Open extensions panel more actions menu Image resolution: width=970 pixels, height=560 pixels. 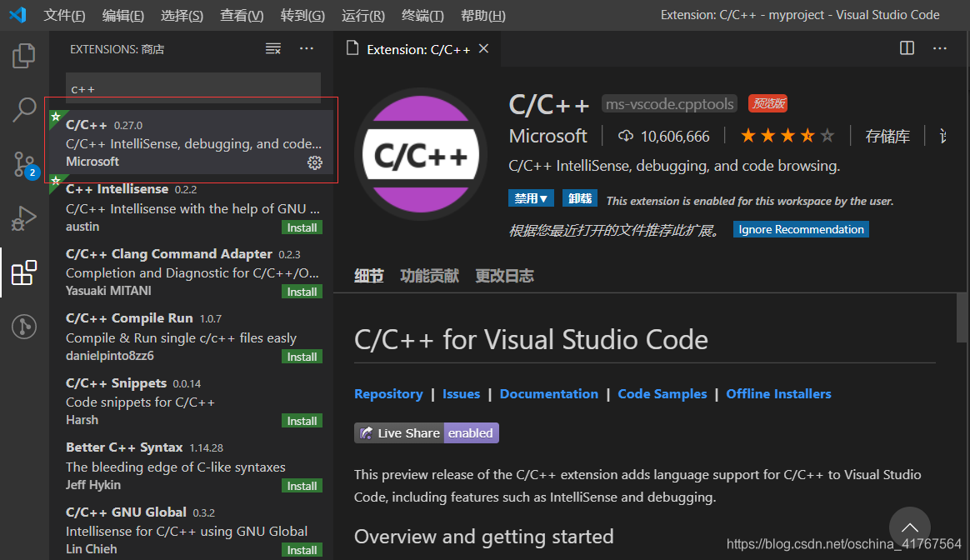(307, 49)
